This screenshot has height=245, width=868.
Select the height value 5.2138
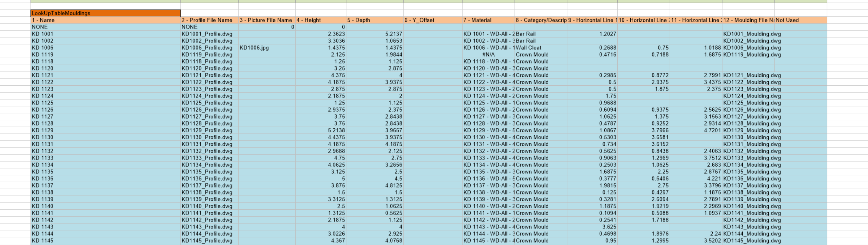[x=321, y=130]
